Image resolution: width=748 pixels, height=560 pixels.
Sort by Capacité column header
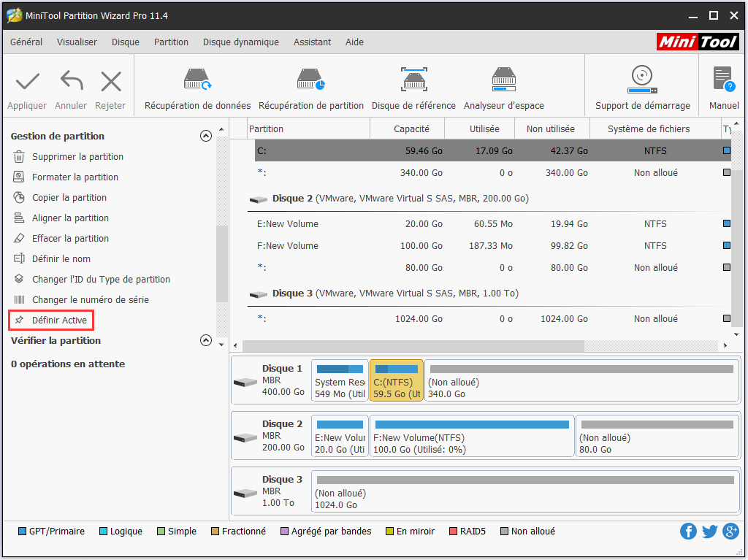click(x=408, y=129)
